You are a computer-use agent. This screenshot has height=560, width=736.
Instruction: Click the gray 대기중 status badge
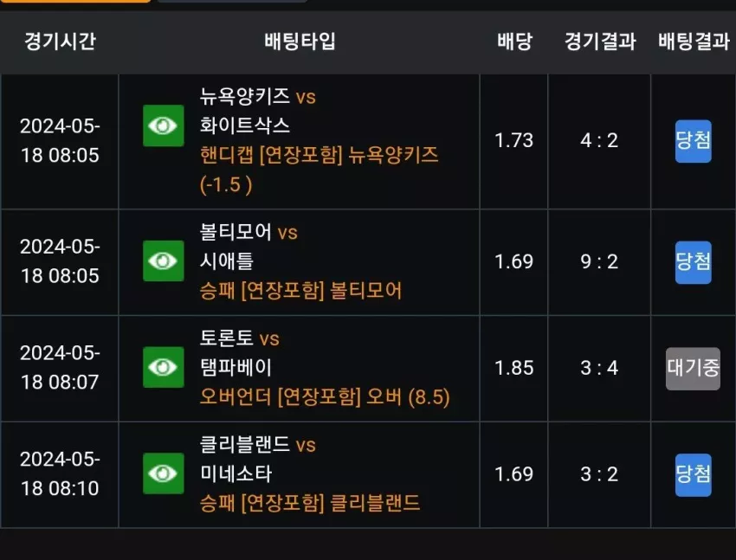[x=693, y=369]
